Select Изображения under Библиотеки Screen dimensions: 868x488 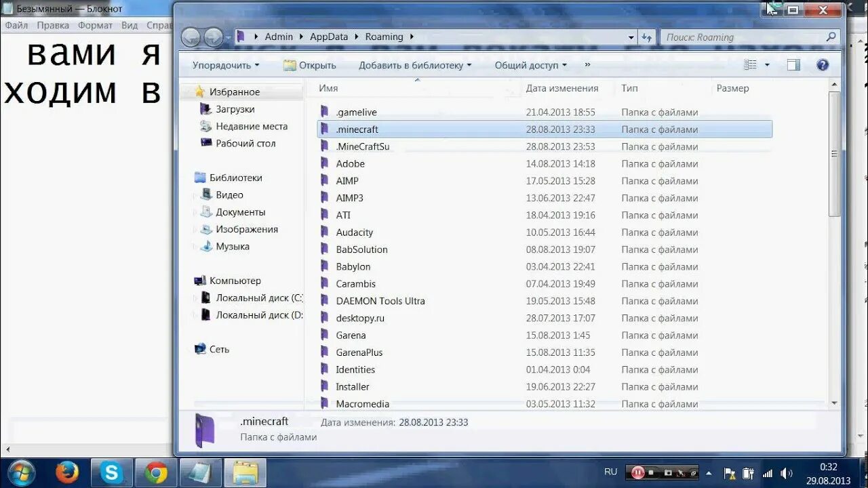pos(247,229)
